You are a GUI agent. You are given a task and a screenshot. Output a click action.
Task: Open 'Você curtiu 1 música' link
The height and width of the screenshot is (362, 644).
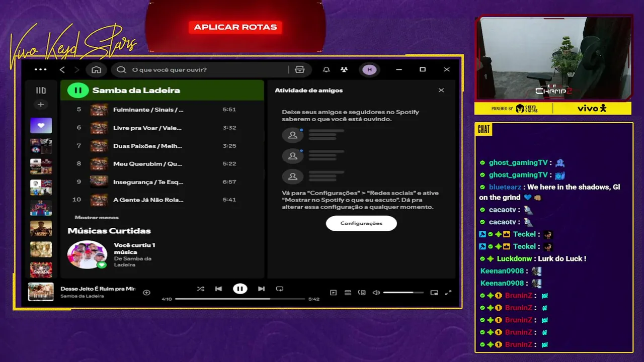pyautogui.click(x=134, y=248)
